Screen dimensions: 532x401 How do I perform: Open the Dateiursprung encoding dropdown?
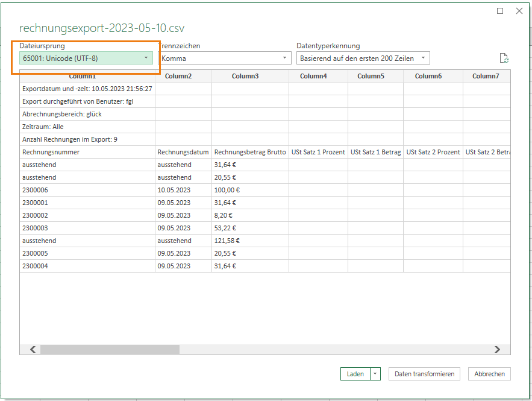coord(86,58)
